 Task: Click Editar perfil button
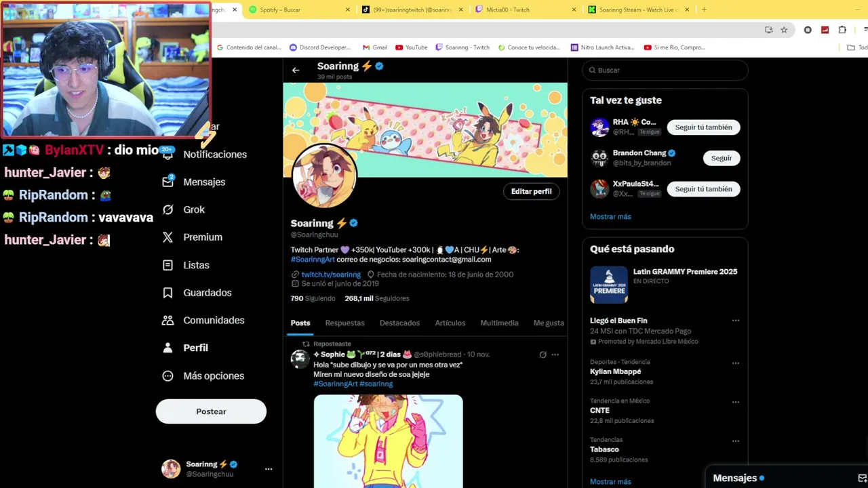531,191
